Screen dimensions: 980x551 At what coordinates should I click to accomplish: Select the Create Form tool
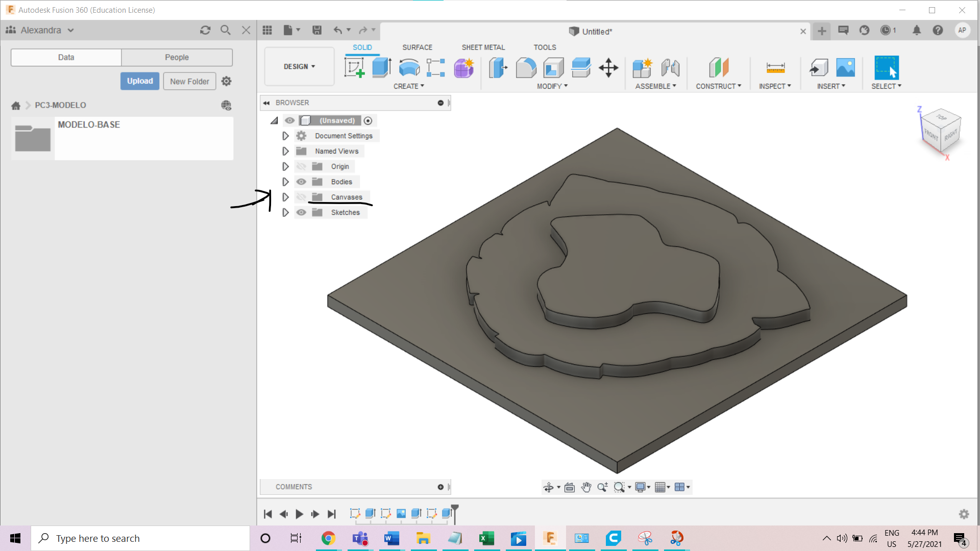click(463, 67)
